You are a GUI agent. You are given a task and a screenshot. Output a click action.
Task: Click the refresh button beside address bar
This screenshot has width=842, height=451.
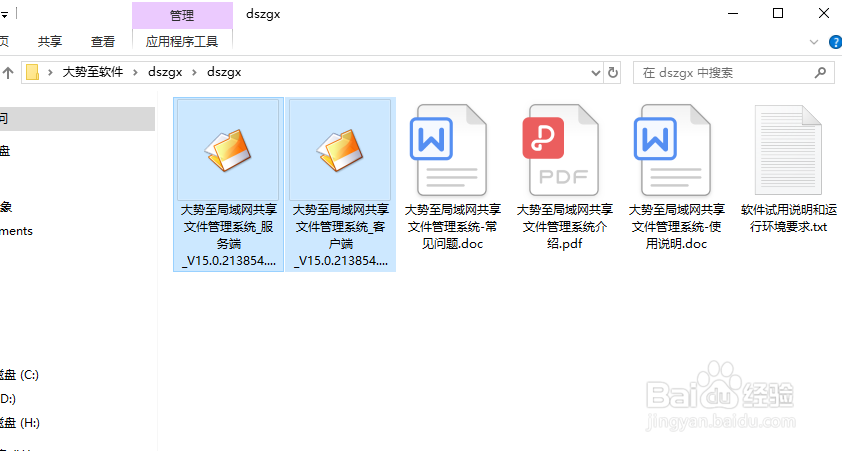pos(613,72)
